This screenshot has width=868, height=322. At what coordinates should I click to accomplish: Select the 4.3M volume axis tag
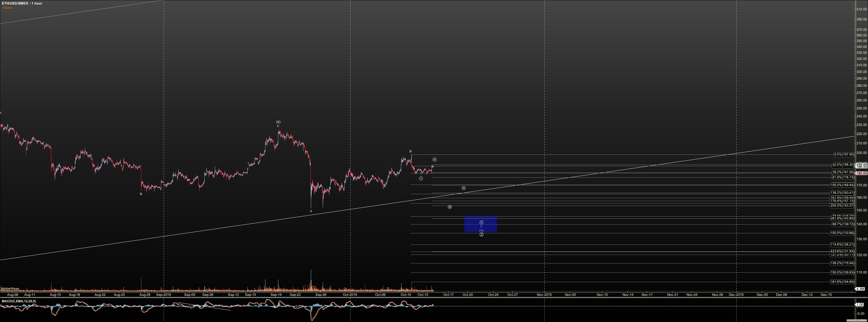[x=860, y=289]
